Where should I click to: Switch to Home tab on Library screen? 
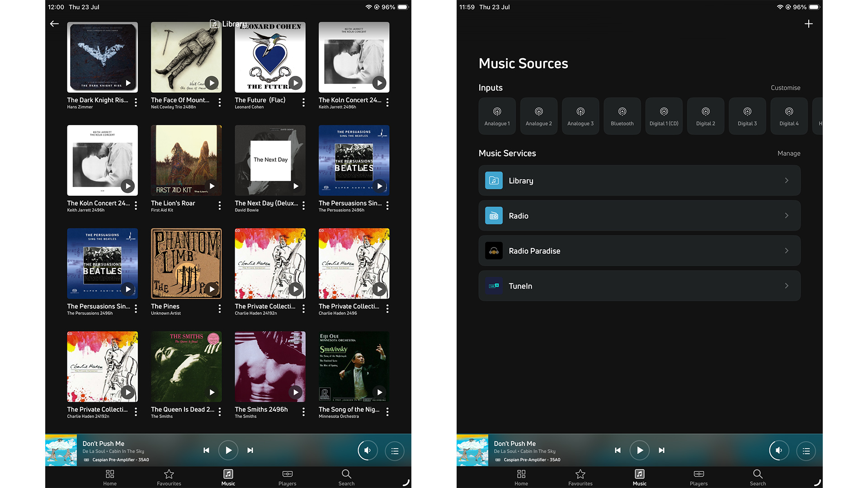point(110,477)
